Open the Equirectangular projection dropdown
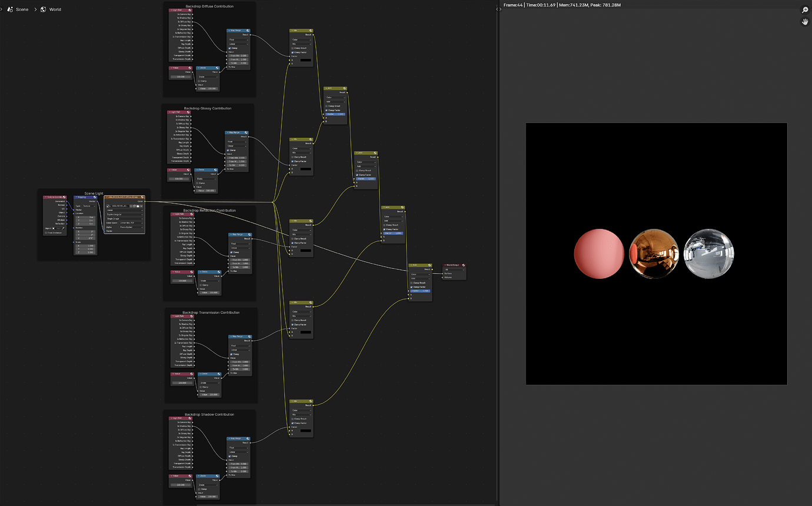812x506 pixels. pyautogui.click(x=124, y=214)
